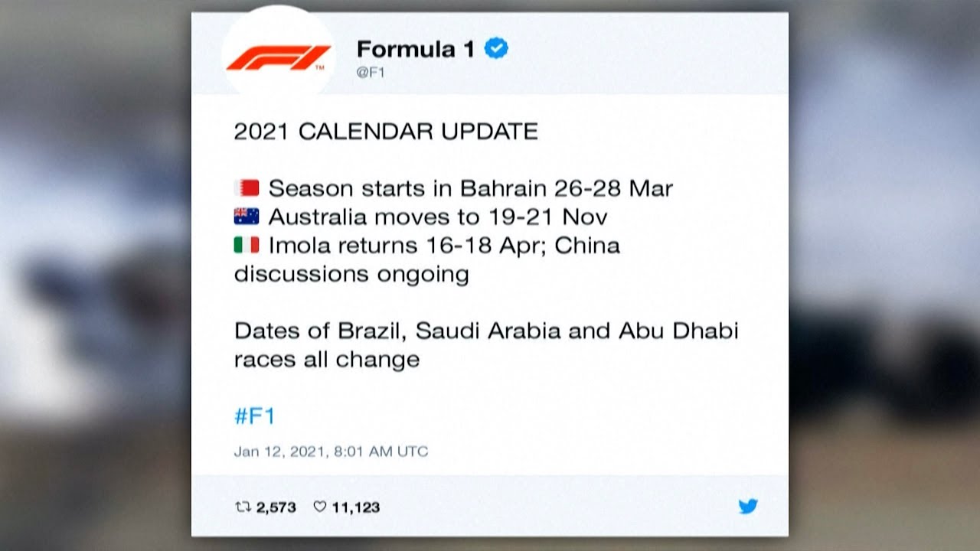Click the "Australia moves to 19-21 Nov" line
The width and height of the screenshot is (980, 551).
437,217
